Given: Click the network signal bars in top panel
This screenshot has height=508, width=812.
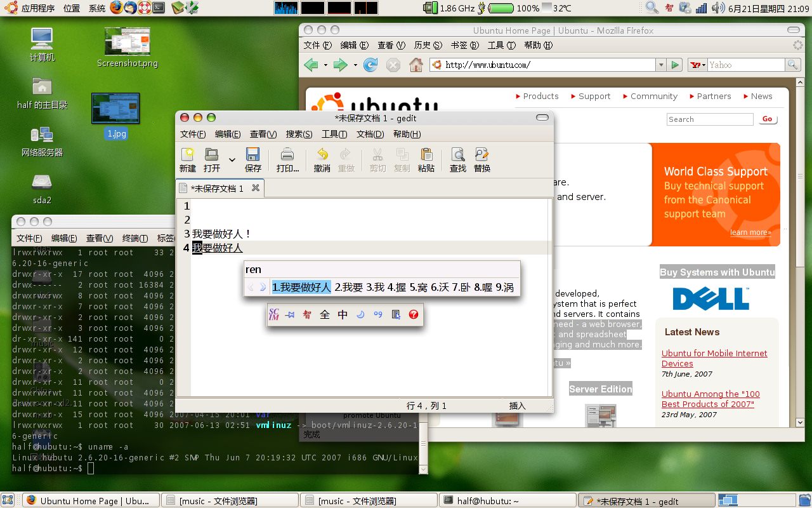Looking at the screenshot, I should coord(701,8).
